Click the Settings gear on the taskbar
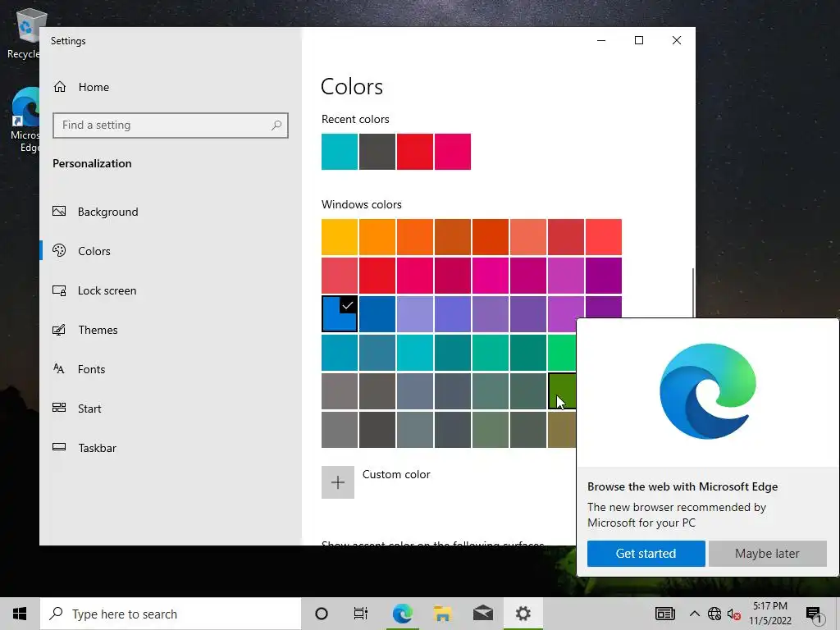 tap(523, 614)
